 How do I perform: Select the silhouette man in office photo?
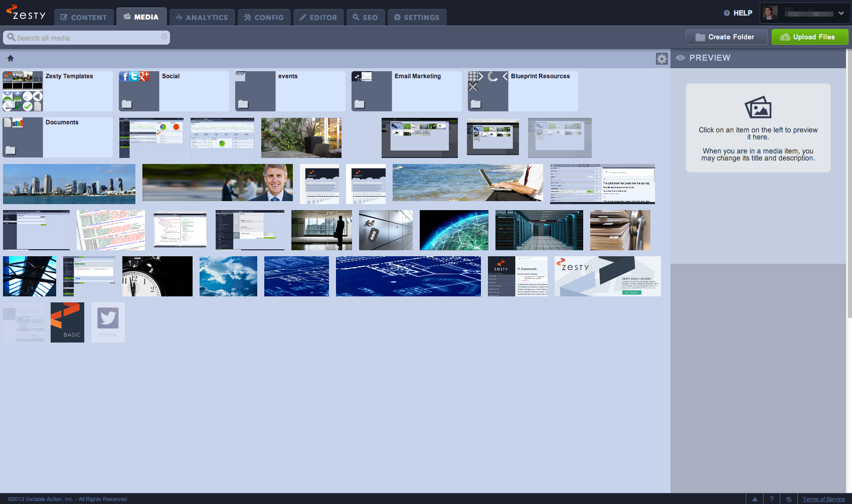(x=321, y=230)
